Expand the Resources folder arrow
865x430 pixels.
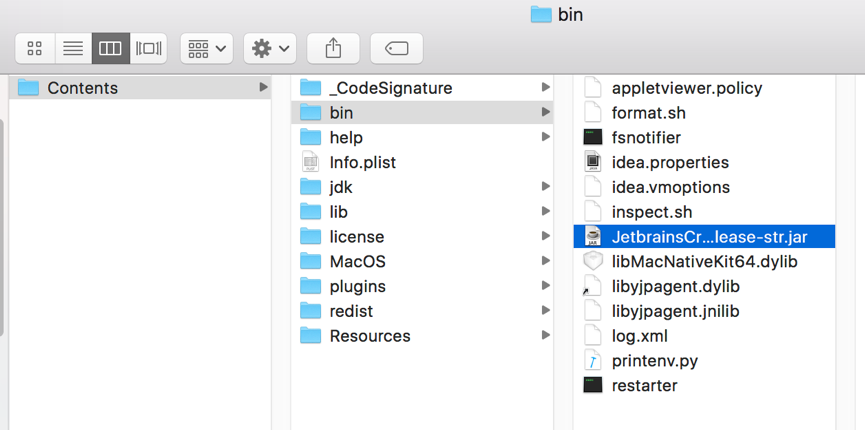[x=546, y=336]
